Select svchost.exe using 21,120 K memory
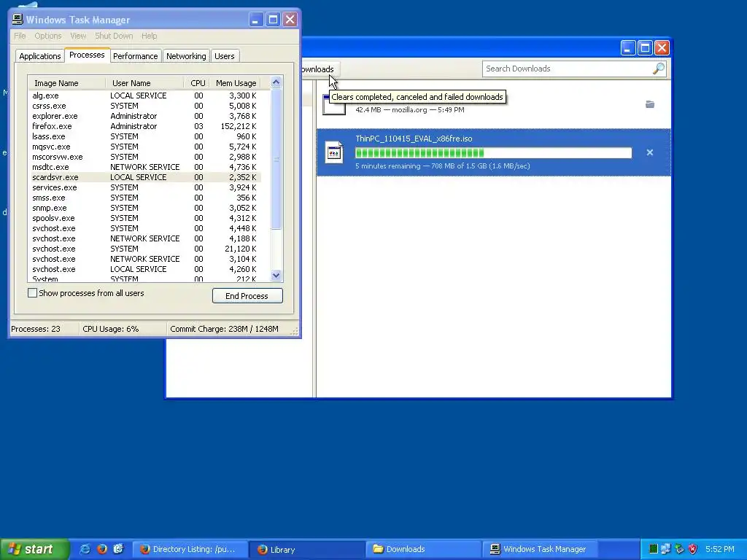The height and width of the screenshot is (560, 747). click(145, 249)
